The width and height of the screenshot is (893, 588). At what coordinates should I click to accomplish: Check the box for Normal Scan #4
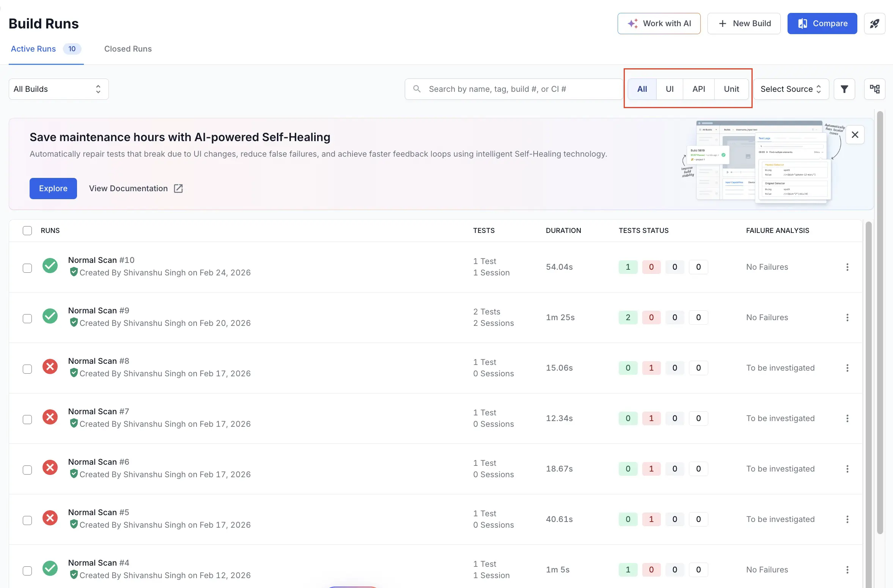pyautogui.click(x=27, y=571)
